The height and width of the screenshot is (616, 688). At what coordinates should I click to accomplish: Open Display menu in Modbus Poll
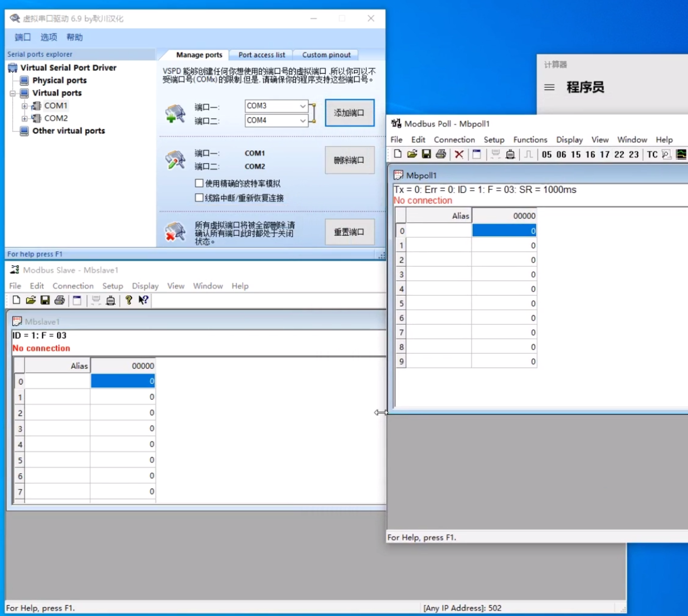569,140
